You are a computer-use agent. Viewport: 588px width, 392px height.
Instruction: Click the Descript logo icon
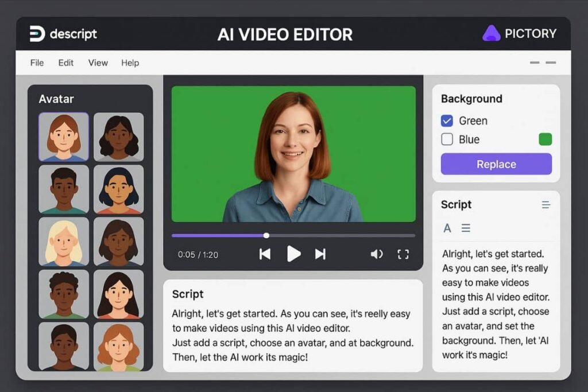click(37, 34)
